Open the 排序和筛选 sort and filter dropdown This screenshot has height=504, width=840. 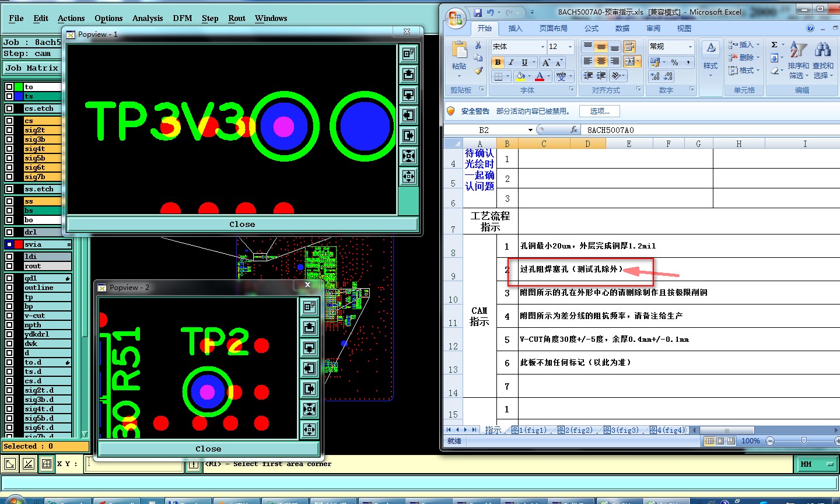(x=798, y=61)
